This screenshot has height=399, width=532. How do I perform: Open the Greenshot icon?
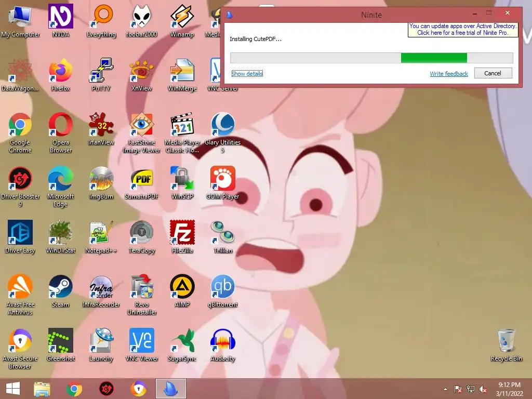[x=60, y=345]
